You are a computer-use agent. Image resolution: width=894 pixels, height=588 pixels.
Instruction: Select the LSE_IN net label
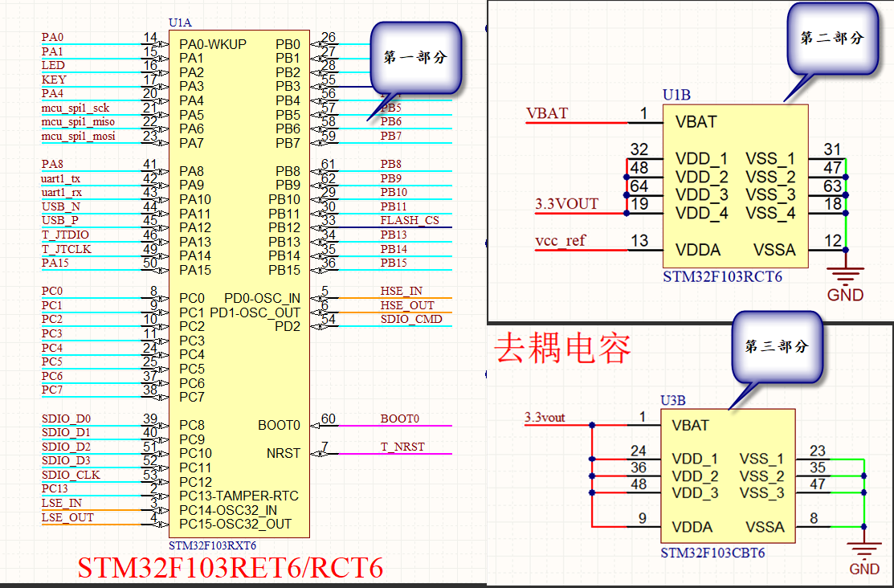point(62,504)
